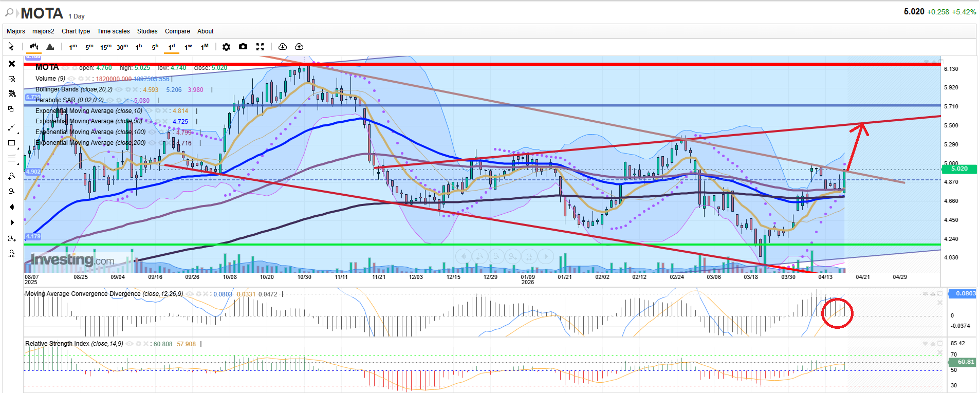Click the cloud download icon
Screen dimensions: 980x393
coord(282,47)
